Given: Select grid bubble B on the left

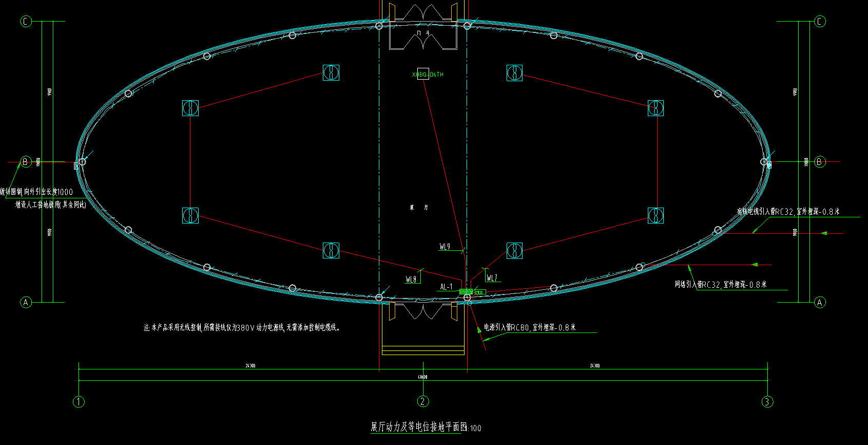Looking at the screenshot, I should (x=26, y=162).
